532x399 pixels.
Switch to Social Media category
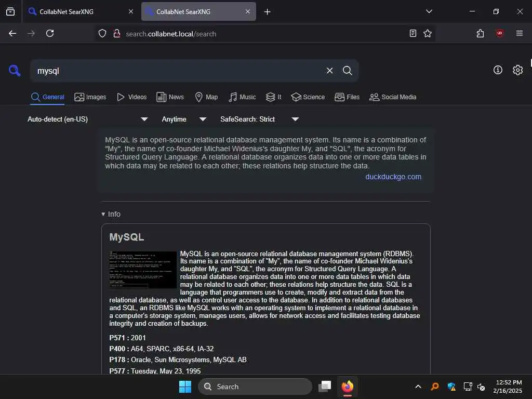pos(393,97)
